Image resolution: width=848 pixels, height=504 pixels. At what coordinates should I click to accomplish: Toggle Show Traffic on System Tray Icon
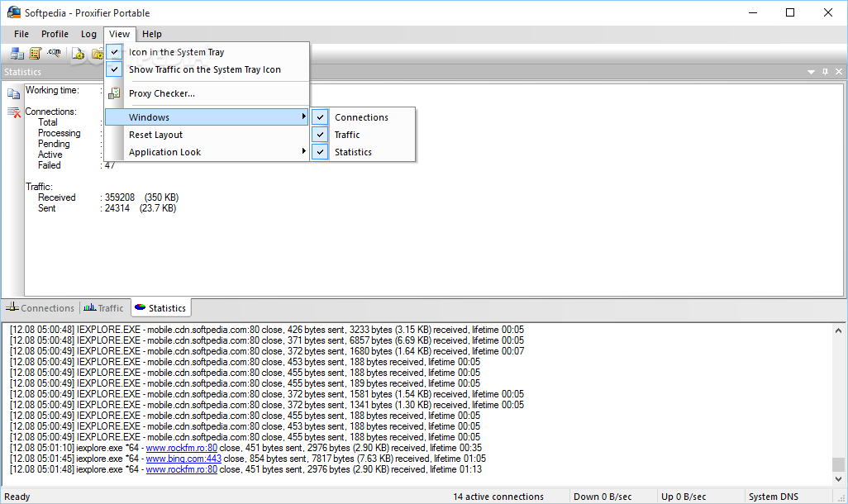(207, 69)
